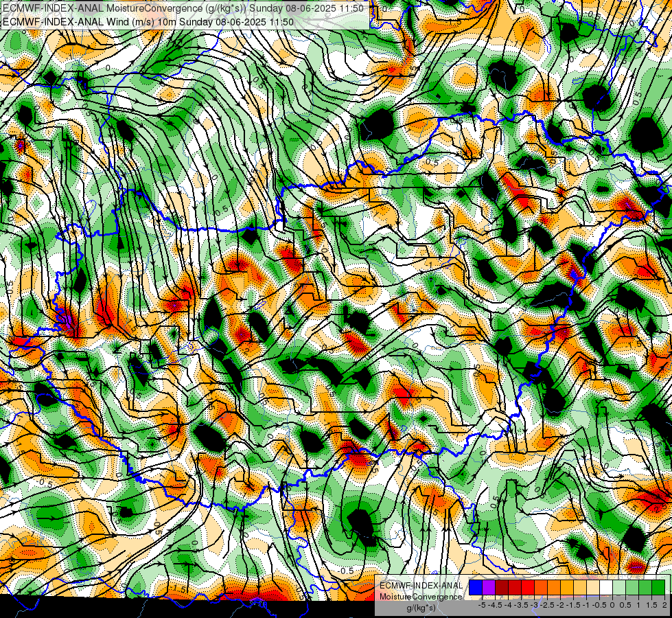Click the '-5' value on the legend scale
Screen dimensions: 672x618
482,605
